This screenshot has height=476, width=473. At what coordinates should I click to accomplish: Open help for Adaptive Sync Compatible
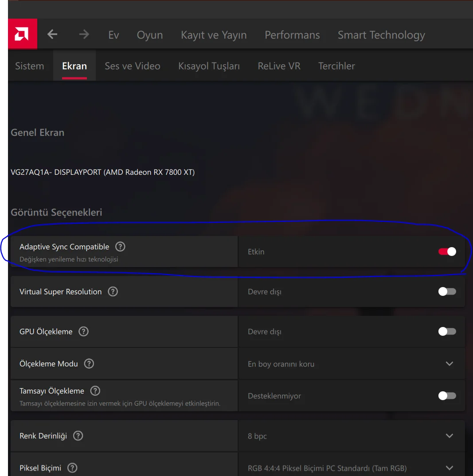[120, 247]
